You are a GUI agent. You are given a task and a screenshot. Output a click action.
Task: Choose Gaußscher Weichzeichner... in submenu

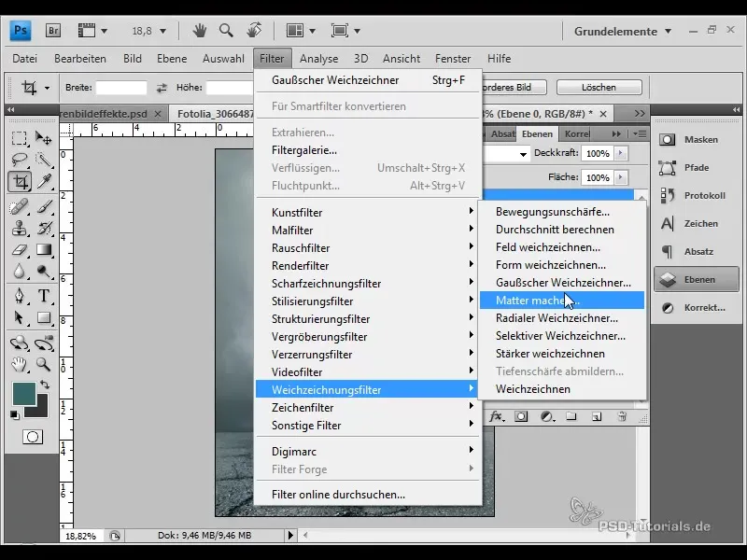pos(562,283)
